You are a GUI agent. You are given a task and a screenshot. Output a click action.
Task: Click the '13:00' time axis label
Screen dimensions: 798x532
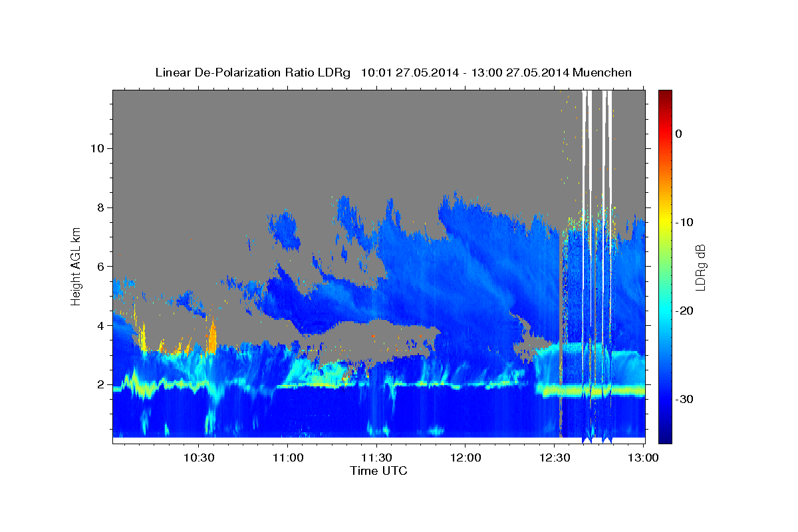[643, 458]
